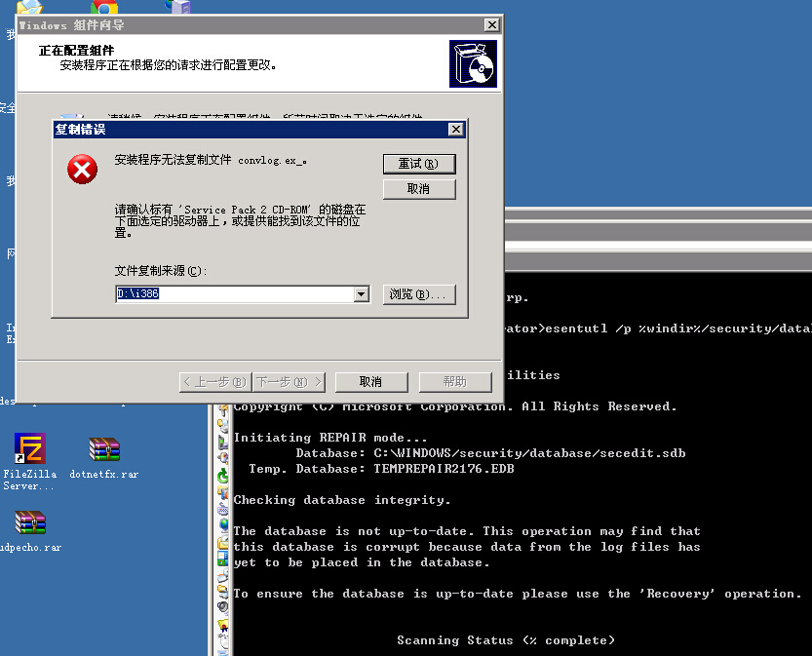Click the convlog.ex_ file name text
812x656 pixels.
[x=270, y=161]
